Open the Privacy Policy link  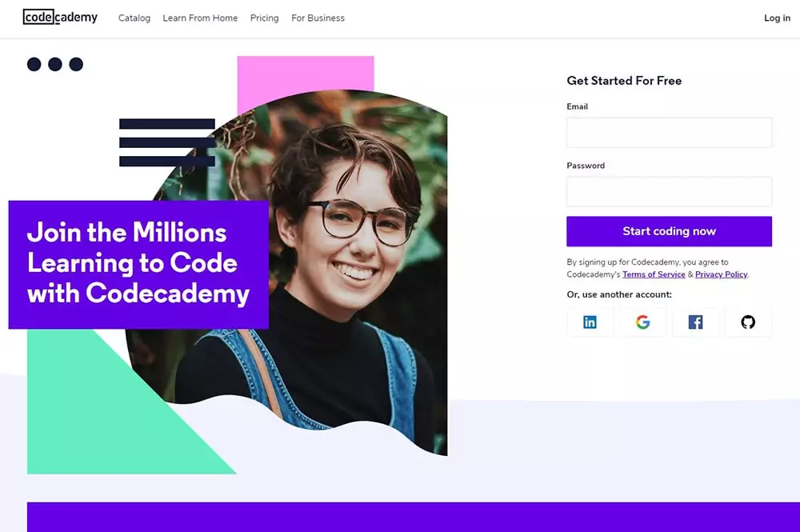coord(721,274)
